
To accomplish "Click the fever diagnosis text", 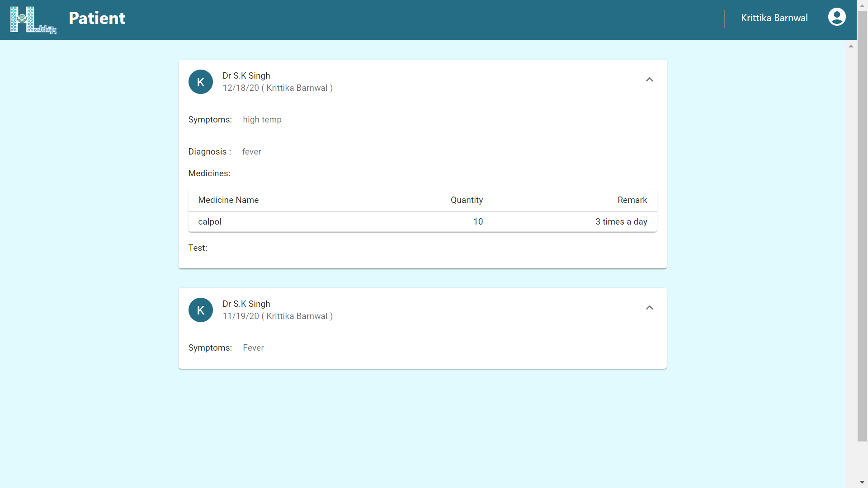I will [x=251, y=152].
